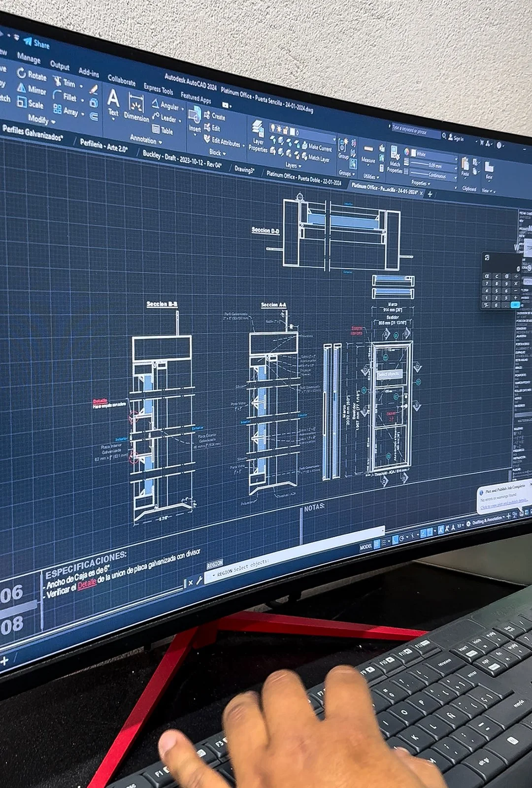Activate the Dimension tool
Viewport: 532px width, 788px height.
click(x=136, y=108)
